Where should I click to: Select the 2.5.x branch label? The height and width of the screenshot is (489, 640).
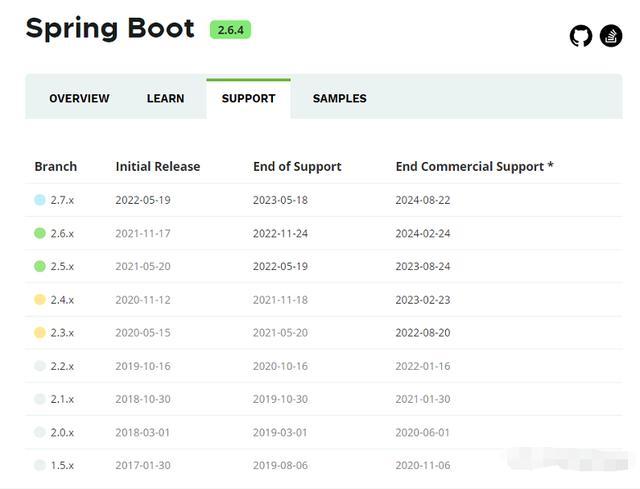62,267
